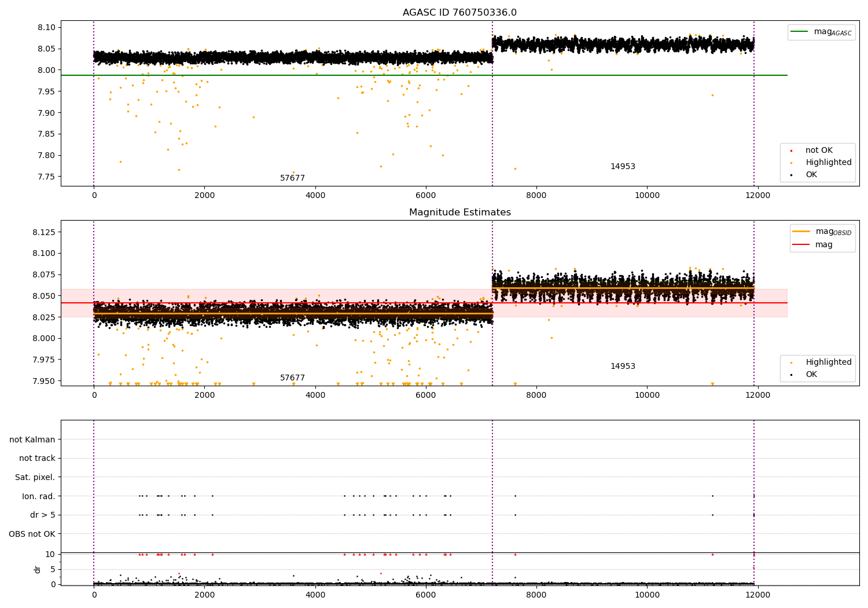The height and width of the screenshot is (608, 868).
Task: Click "not OK" legend entry in AGASC ID plot
Action: (x=819, y=151)
